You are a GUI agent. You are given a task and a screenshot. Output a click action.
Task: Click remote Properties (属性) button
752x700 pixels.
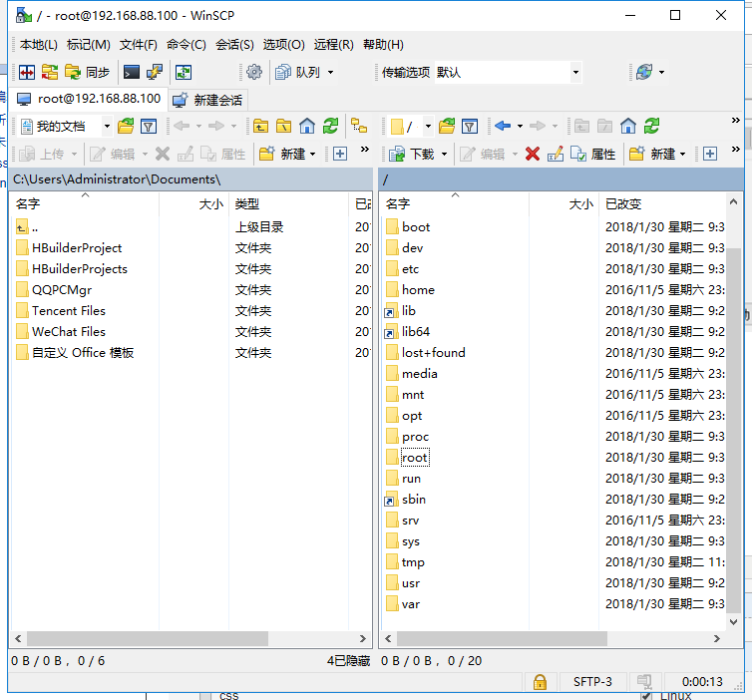(593, 154)
